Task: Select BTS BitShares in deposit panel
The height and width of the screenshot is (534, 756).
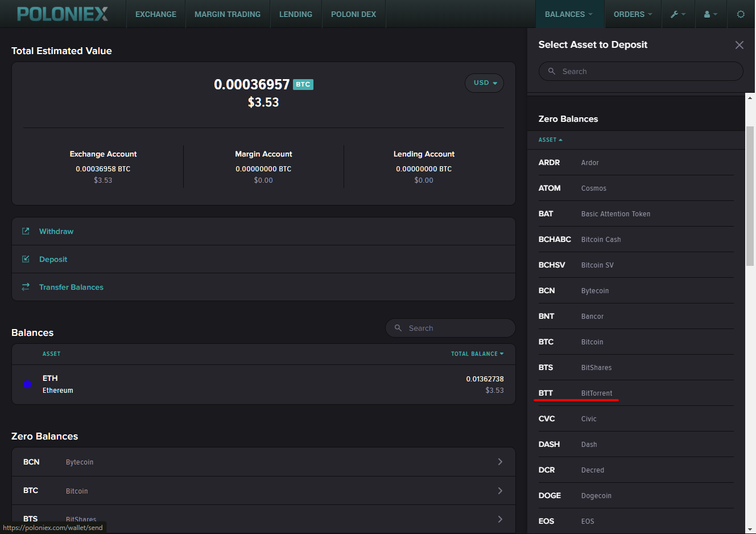Action: [x=636, y=367]
